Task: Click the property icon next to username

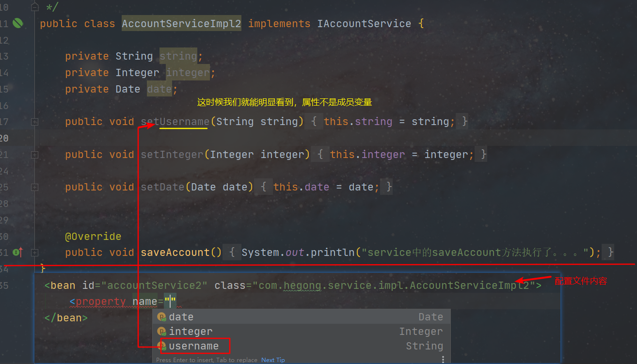Action: click(162, 346)
